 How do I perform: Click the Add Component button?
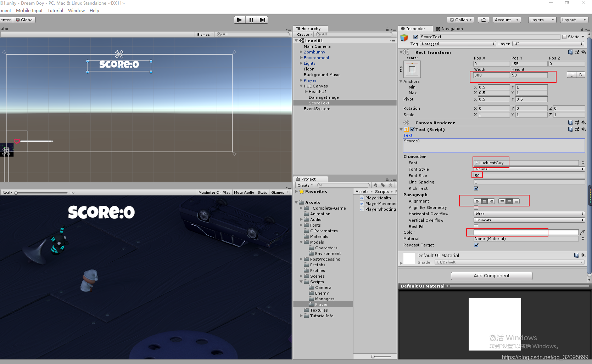[x=491, y=276]
